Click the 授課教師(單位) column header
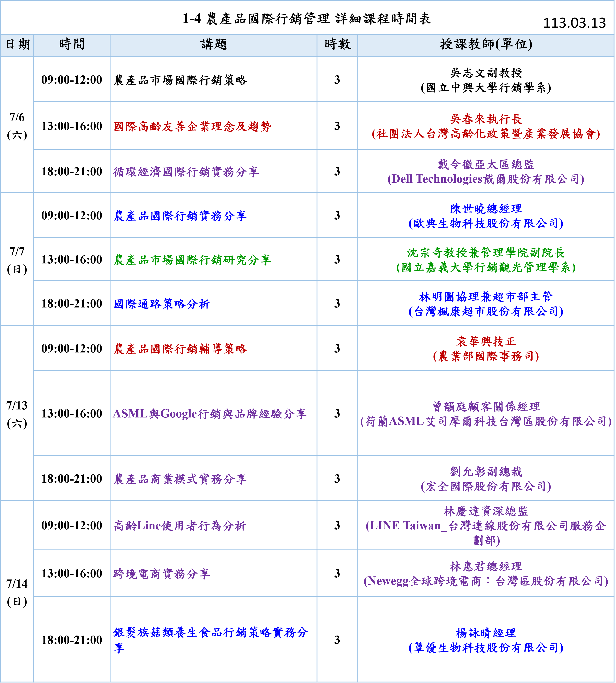The image size is (616, 683). (x=486, y=44)
